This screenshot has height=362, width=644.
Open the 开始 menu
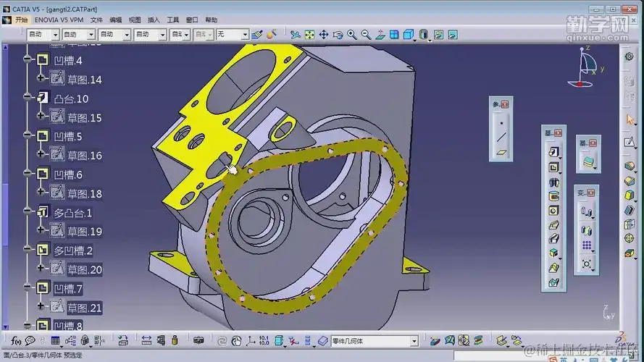click(x=21, y=20)
